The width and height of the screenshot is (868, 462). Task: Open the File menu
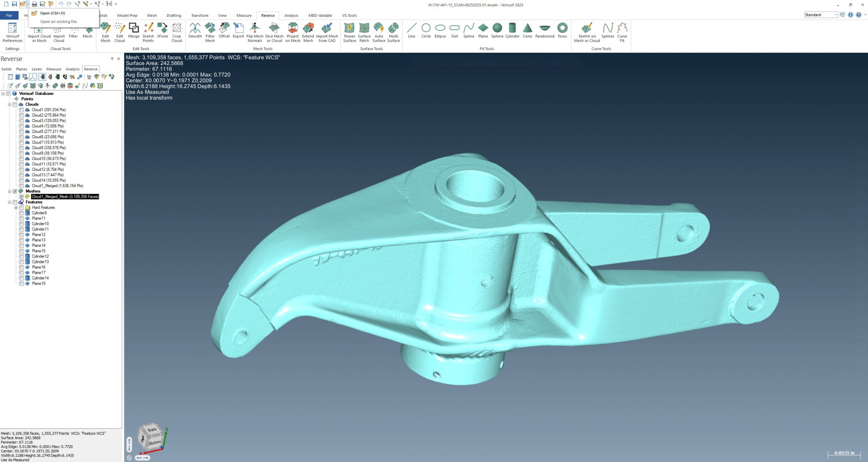pyautogui.click(x=9, y=16)
